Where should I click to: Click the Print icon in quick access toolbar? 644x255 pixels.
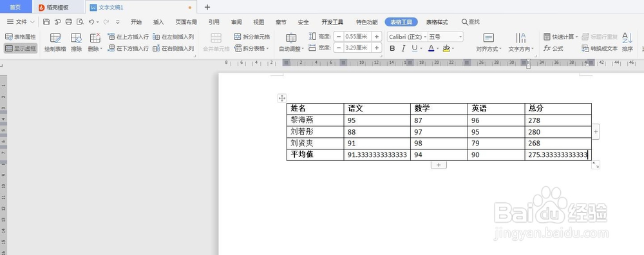[69, 22]
